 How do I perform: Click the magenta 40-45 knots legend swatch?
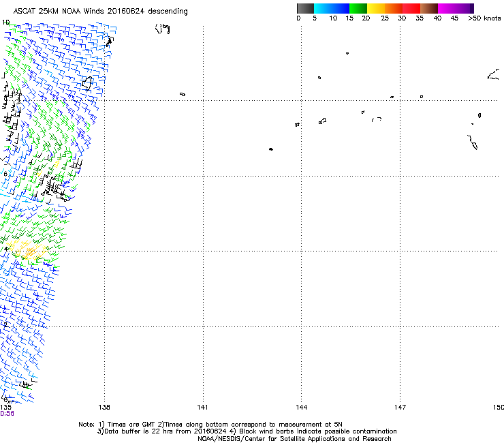447,8
